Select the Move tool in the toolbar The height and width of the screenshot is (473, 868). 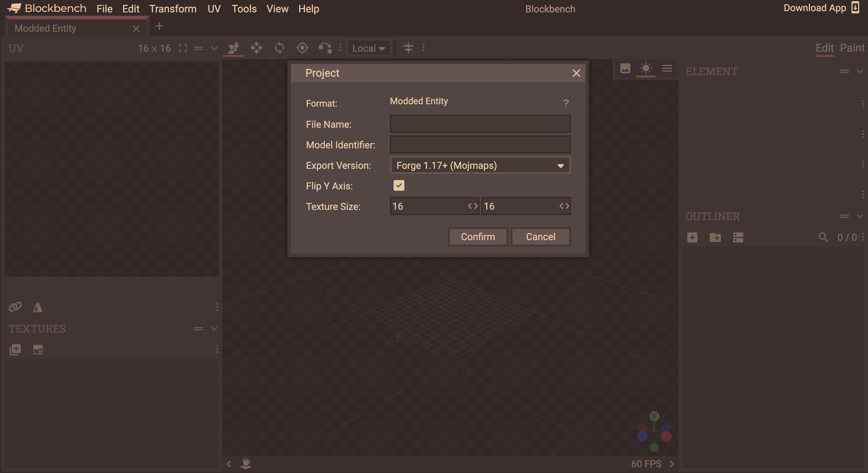click(x=256, y=48)
